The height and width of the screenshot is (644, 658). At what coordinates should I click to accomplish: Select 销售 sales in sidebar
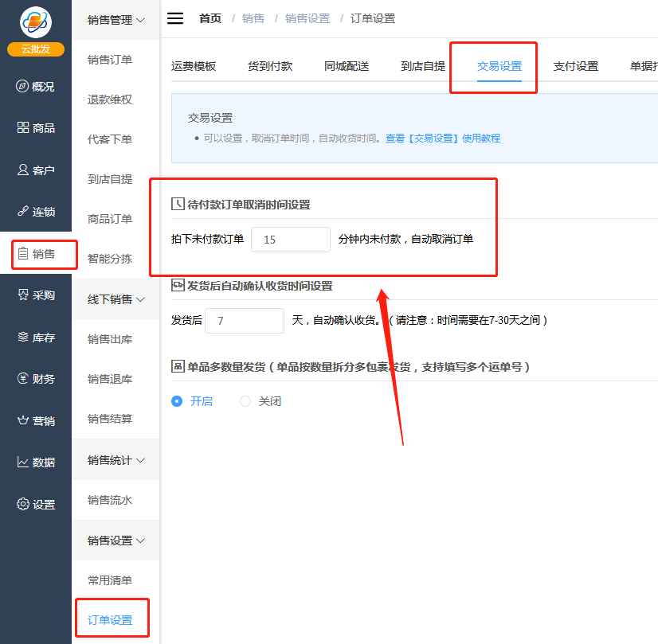click(36, 254)
